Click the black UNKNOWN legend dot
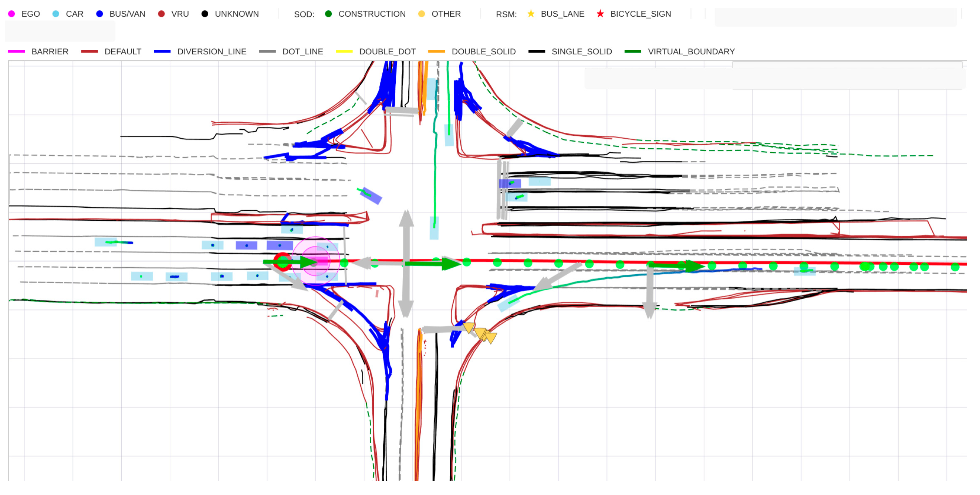The image size is (980, 495). pos(205,14)
